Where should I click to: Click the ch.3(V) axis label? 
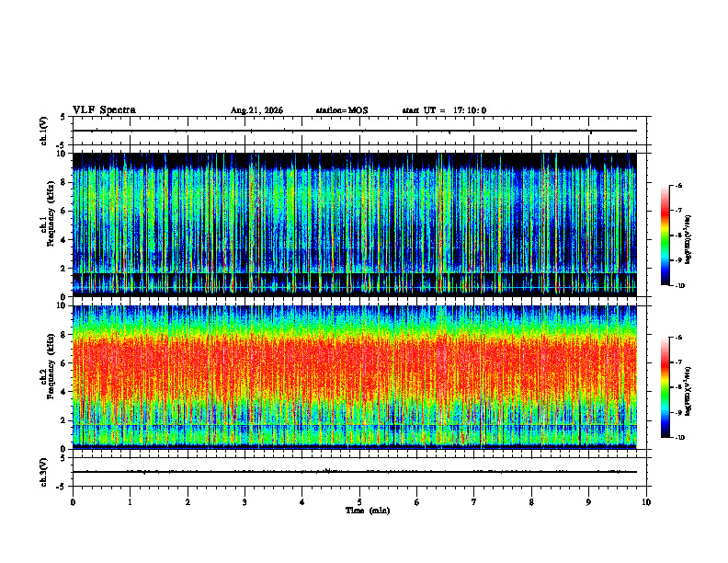44,472
